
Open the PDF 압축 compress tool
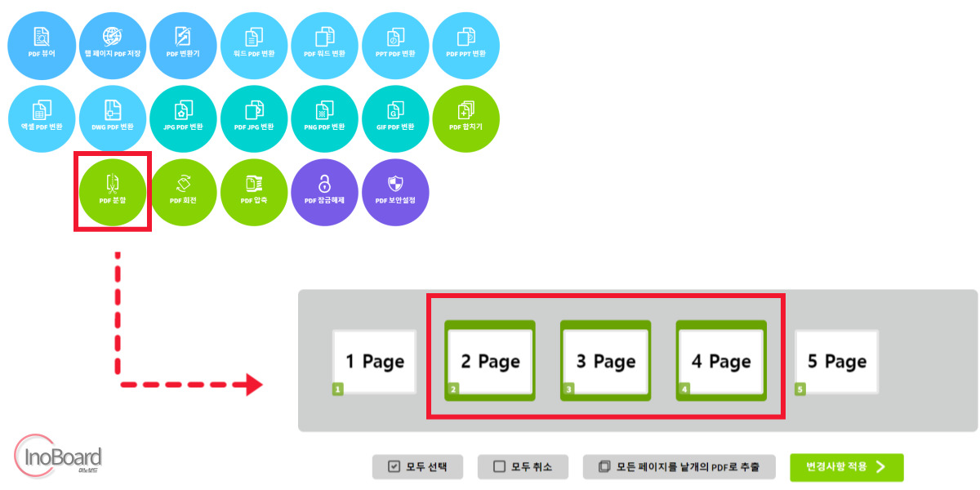[x=254, y=192]
